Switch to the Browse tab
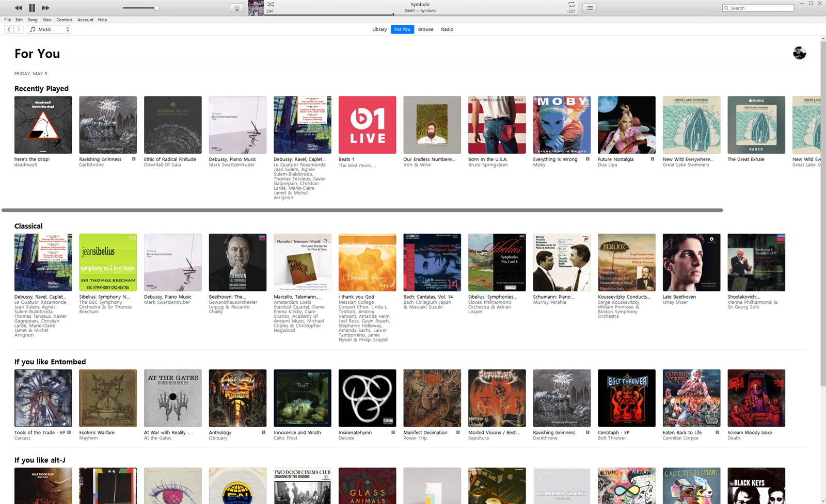 click(425, 29)
